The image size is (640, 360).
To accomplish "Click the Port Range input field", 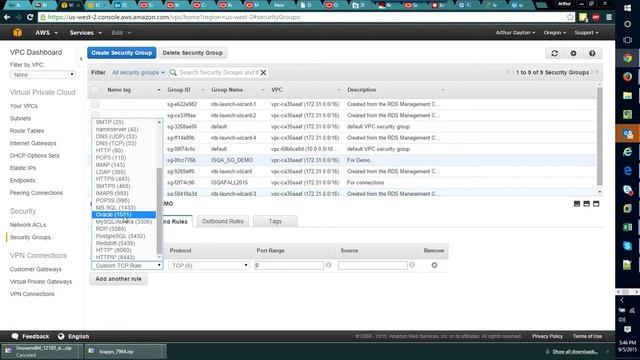I will [x=289, y=265].
